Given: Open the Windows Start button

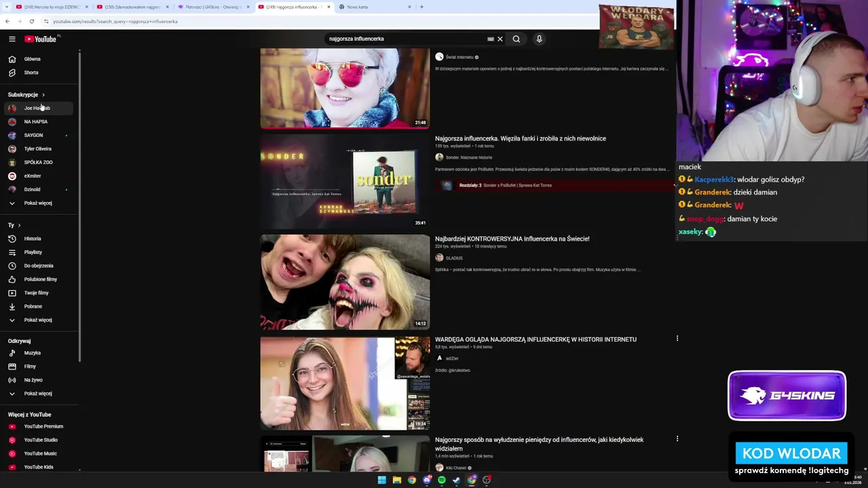Looking at the screenshot, I should coord(382,480).
